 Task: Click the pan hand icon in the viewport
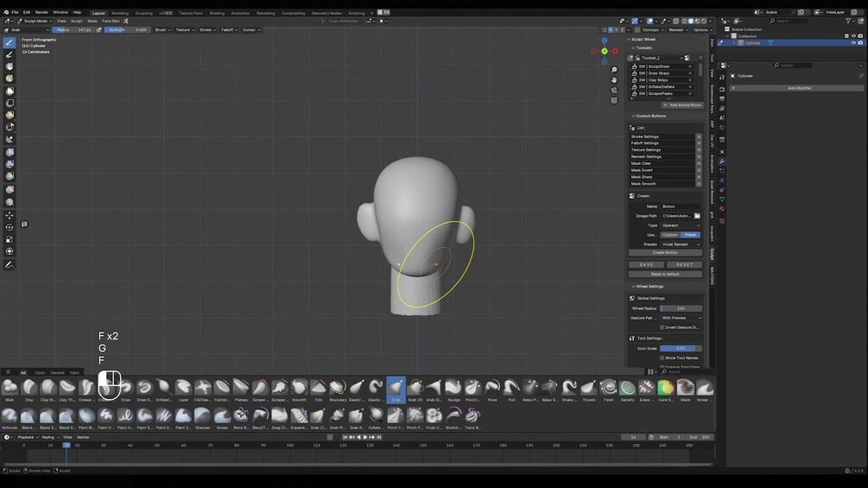coord(614,79)
